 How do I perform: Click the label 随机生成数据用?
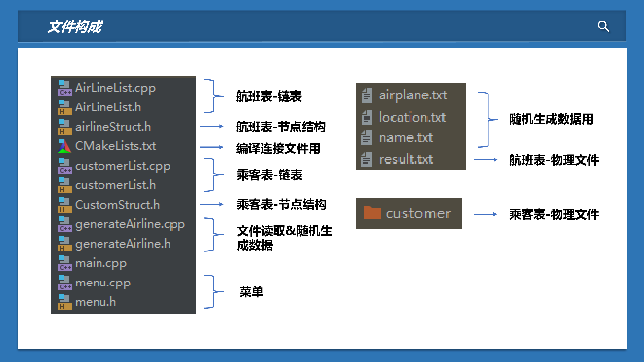(x=551, y=119)
